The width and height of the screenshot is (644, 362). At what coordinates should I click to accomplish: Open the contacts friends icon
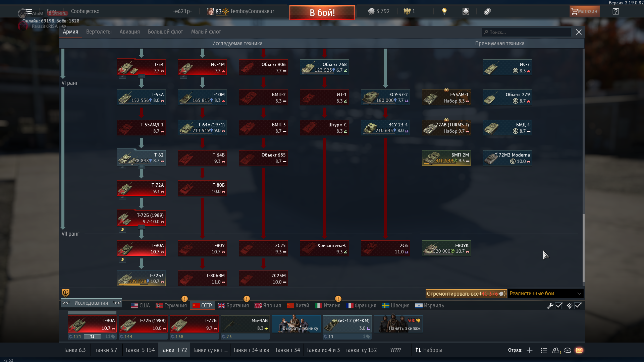click(x=556, y=350)
